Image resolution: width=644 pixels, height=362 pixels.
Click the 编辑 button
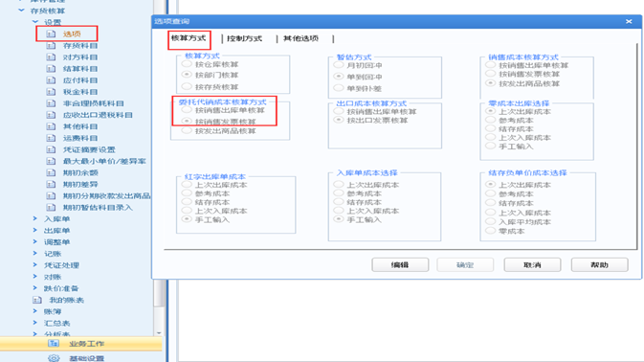pos(400,265)
